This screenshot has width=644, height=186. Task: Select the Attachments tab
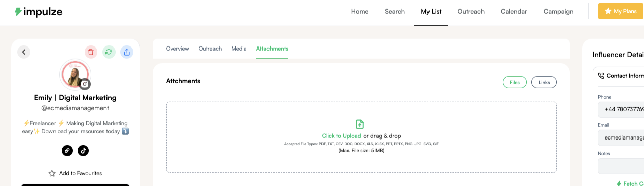coord(272,49)
